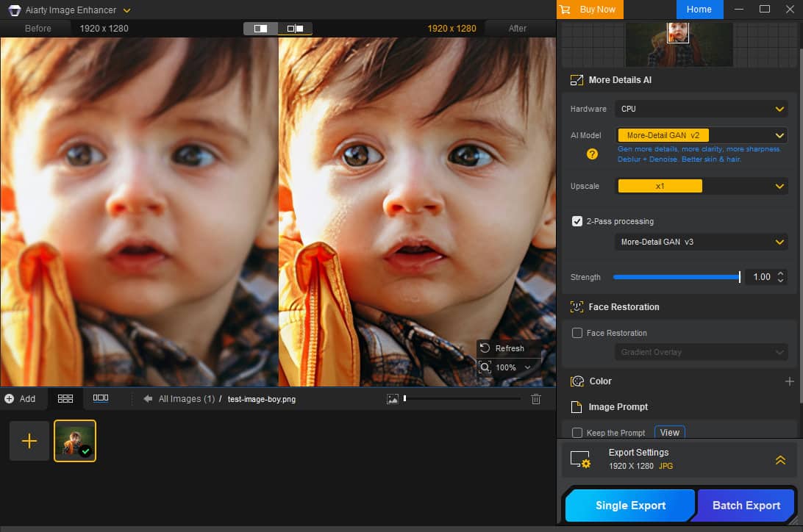Open the Aiarty Image Enhancer title menu
The height and width of the screenshot is (532, 803).
(127, 10)
